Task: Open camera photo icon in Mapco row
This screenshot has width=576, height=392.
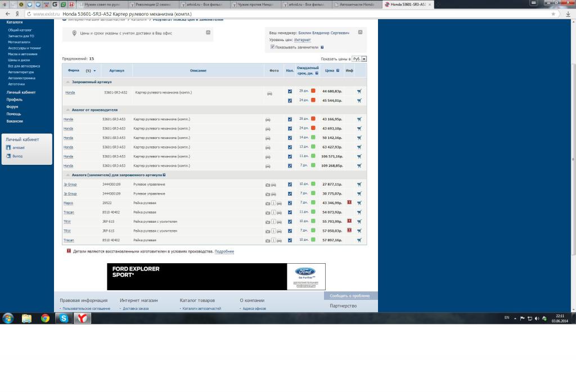Action: (x=268, y=203)
